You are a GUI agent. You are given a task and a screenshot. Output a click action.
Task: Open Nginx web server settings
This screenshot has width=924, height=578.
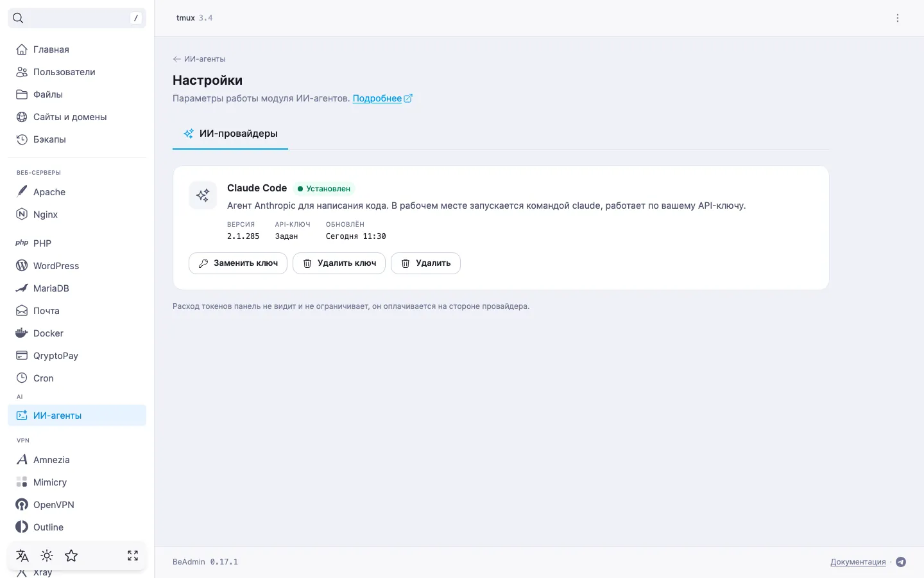(x=77, y=215)
